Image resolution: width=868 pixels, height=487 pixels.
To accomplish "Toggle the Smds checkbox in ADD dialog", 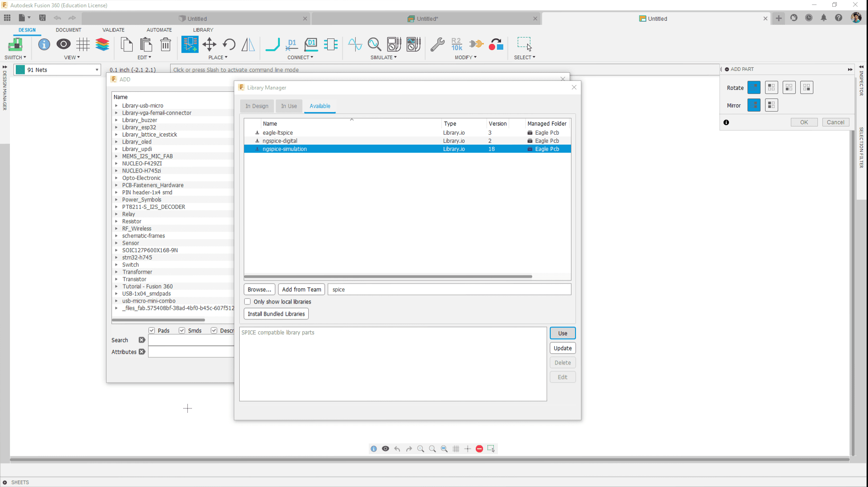I will click(x=182, y=330).
